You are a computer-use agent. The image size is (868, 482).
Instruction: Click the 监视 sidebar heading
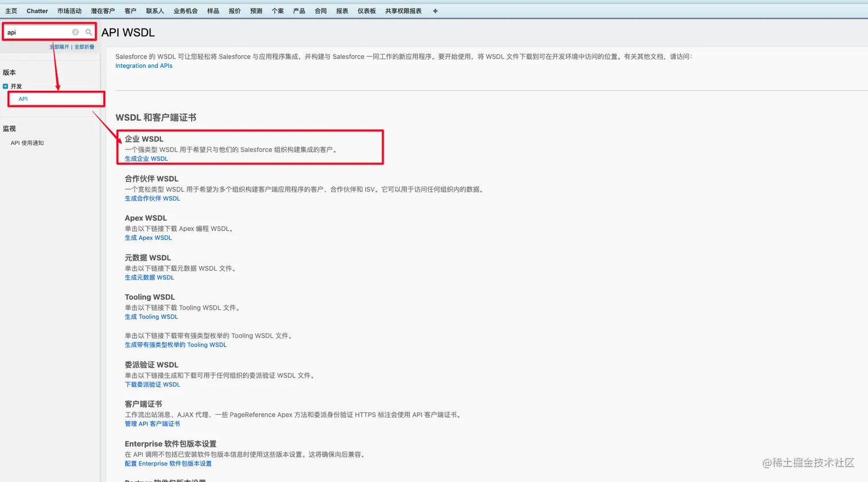(9, 129)
